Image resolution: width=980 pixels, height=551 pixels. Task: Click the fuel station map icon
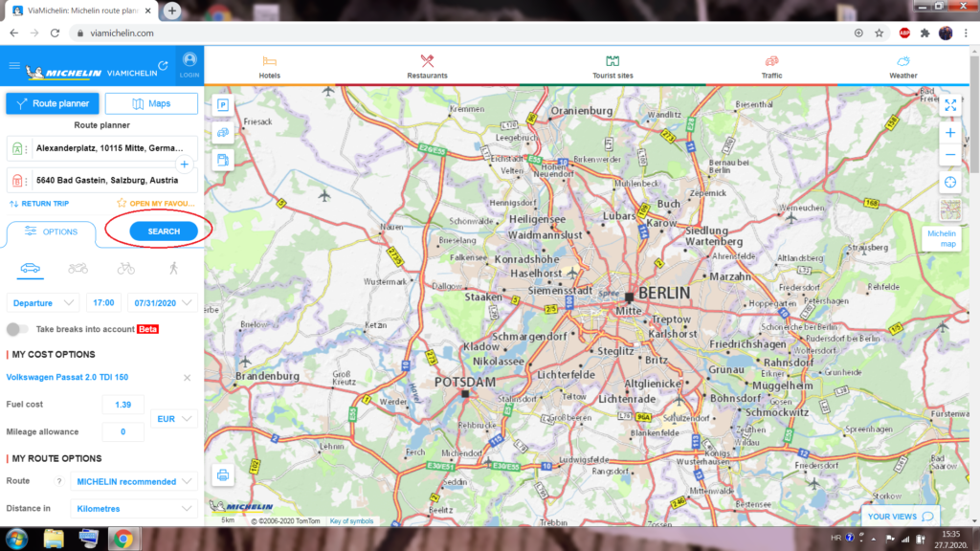pyautogui.click(x=223, y=160)
